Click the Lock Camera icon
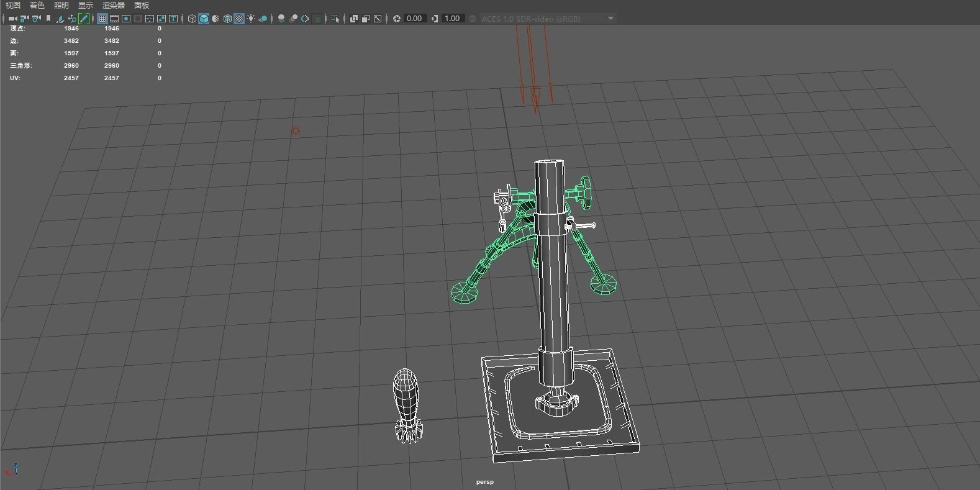Screen dimensions: 980x490 pyautogui.click(x=24, y=19)
